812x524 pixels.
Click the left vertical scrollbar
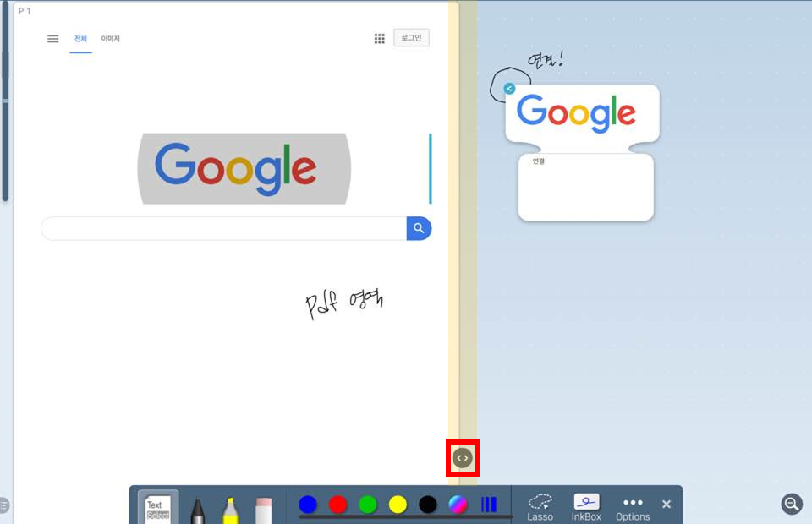coord(5,101)
